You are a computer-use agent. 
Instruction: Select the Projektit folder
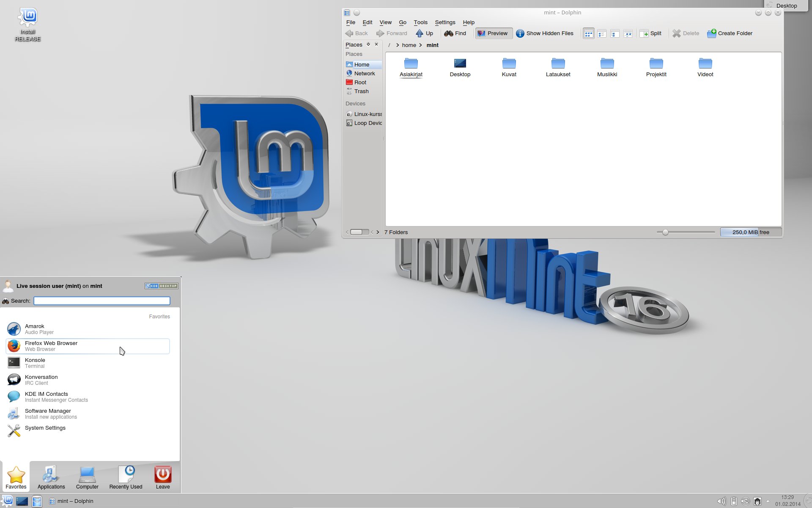(x=656, y=68)
